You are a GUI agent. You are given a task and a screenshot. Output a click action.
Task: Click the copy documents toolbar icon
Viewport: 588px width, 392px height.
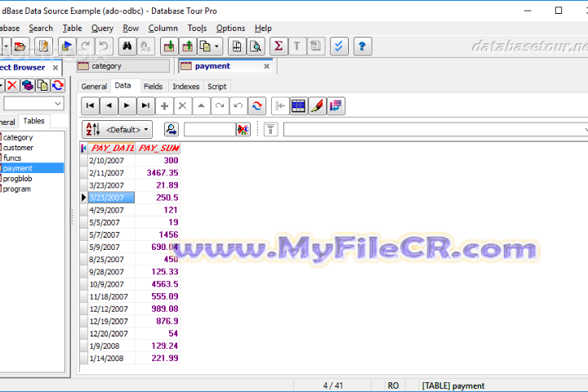205,47
